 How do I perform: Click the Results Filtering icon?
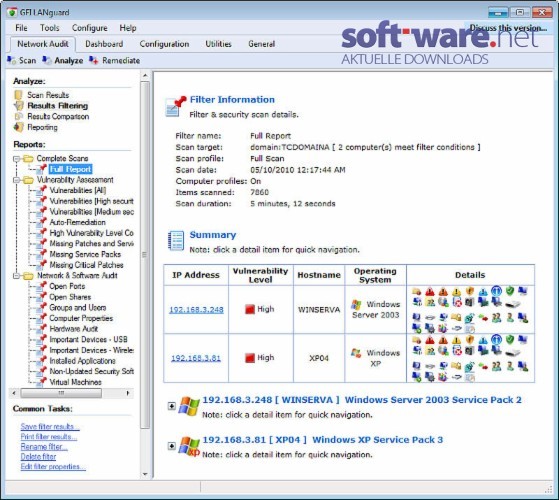pos(19,106)
